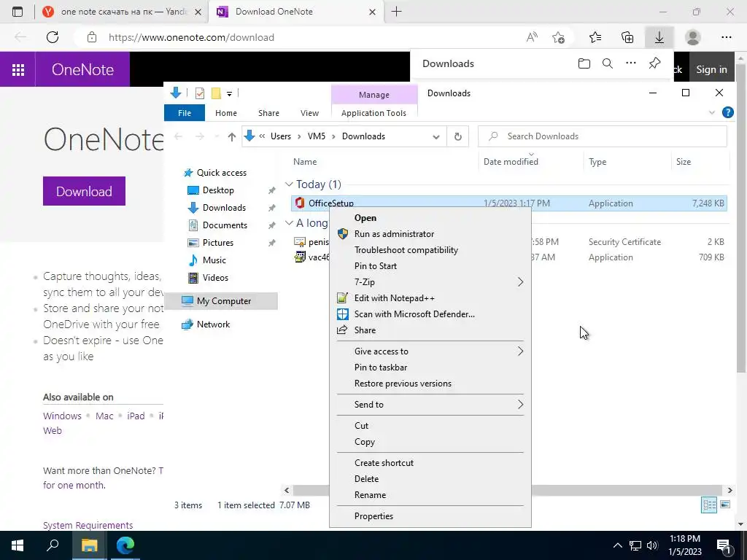Click the volume tray icon

point(653,545)
